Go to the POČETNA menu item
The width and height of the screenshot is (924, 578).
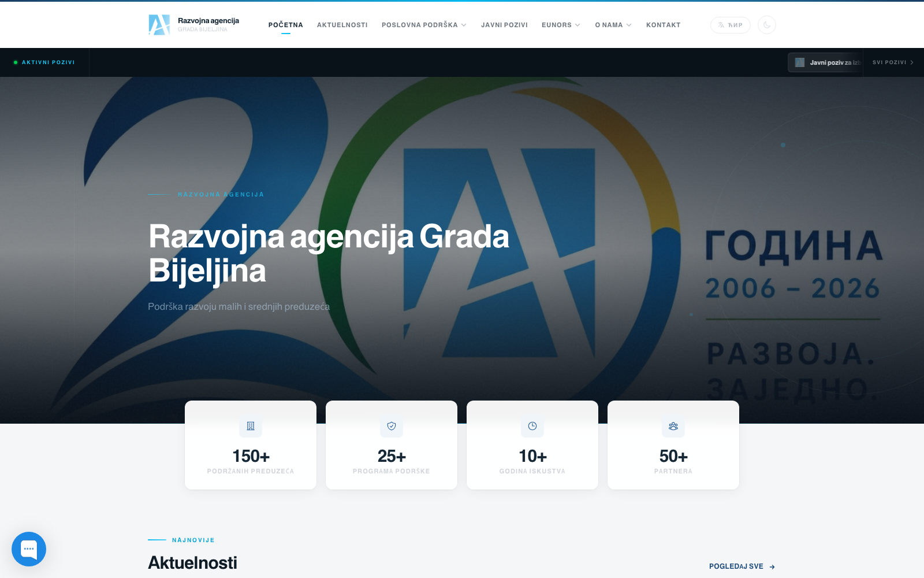pyautogui.click(x=286, y=25)
